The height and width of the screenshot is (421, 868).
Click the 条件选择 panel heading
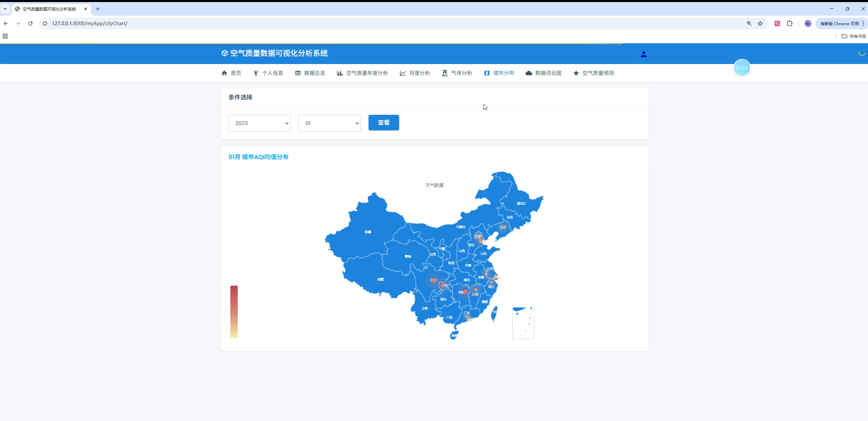[240, 97]
